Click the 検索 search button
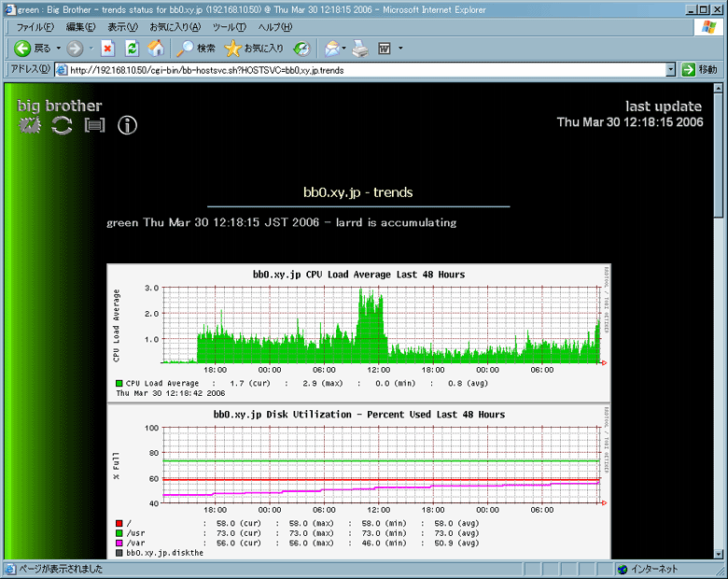The image size is (728, 579). point(197,48)
